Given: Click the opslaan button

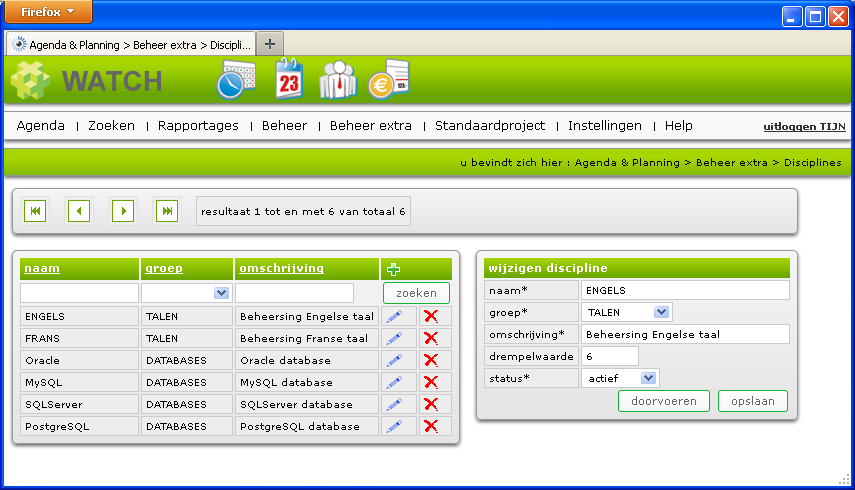Looking at the screenshot, I should (x=752, y=401).
